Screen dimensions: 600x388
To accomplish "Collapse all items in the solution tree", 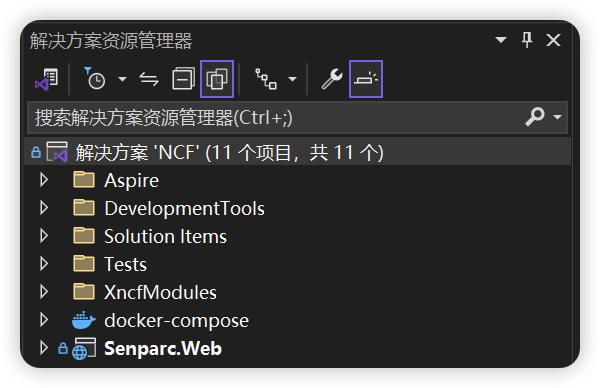I will [183, 79].
